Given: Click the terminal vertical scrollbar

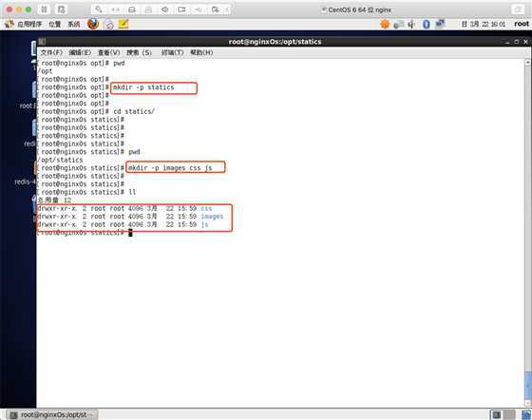Looking at the screenshot, I should pos(527,233).
